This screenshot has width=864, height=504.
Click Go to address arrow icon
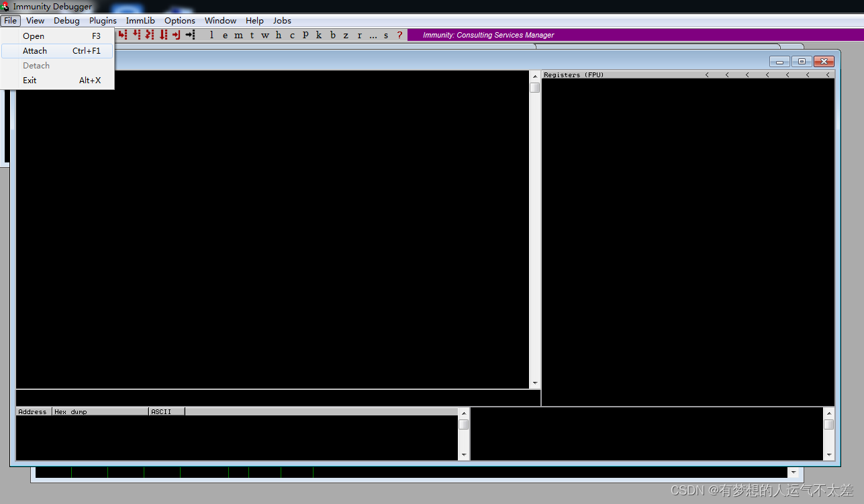[x=191, y=35]
